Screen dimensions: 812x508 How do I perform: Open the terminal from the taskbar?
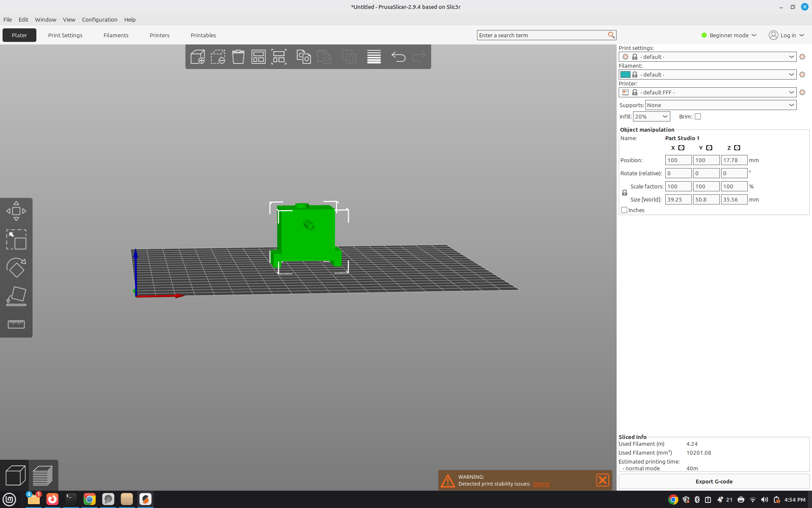tap(71, 499)
